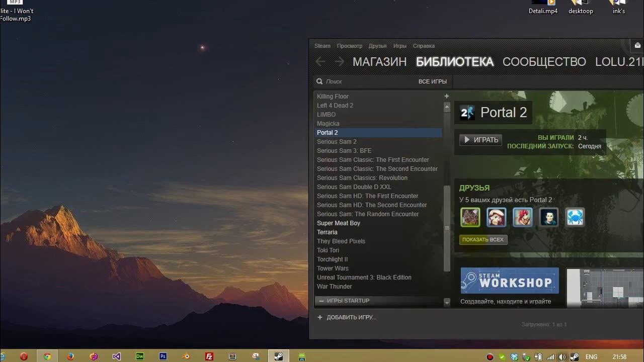This screenshot has height=362, width=644.
Task: Switch to the БИБЛИОТЕКА tab
Action: click(x=455, y=62)
